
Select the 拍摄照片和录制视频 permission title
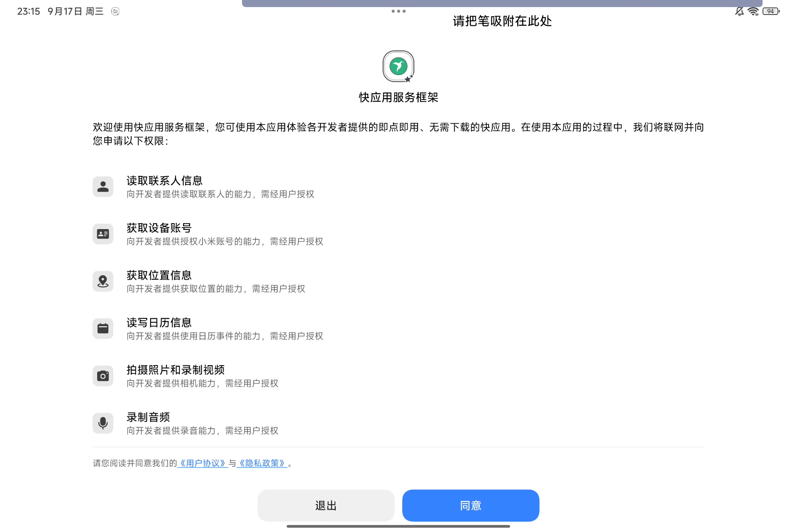tap(176, 370)
